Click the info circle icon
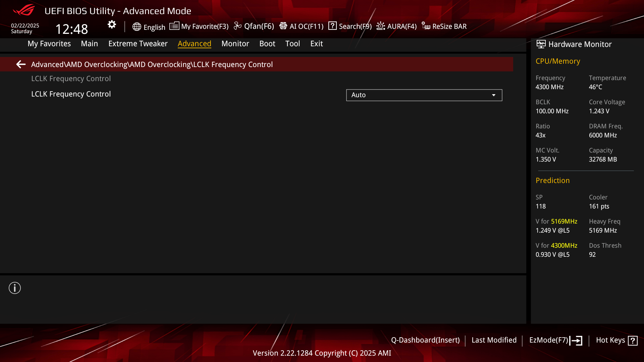Viewport: 644px width, 362px height. click(15, 288)
